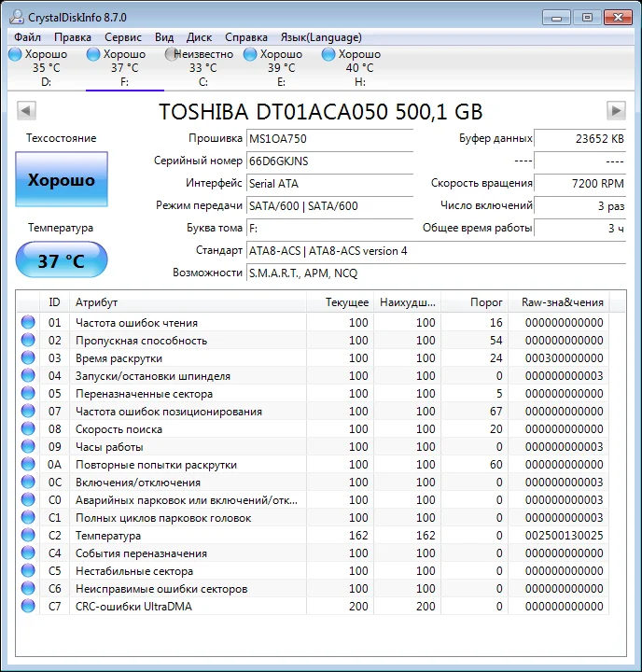Switch to drive F: tab

pyautogui.click(x=124, y=68)
